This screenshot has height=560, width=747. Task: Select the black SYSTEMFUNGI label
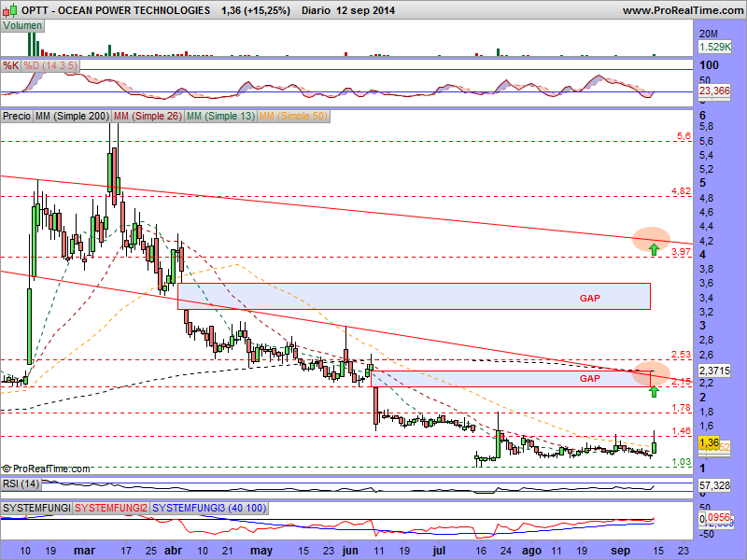click(x=36, y=508)
